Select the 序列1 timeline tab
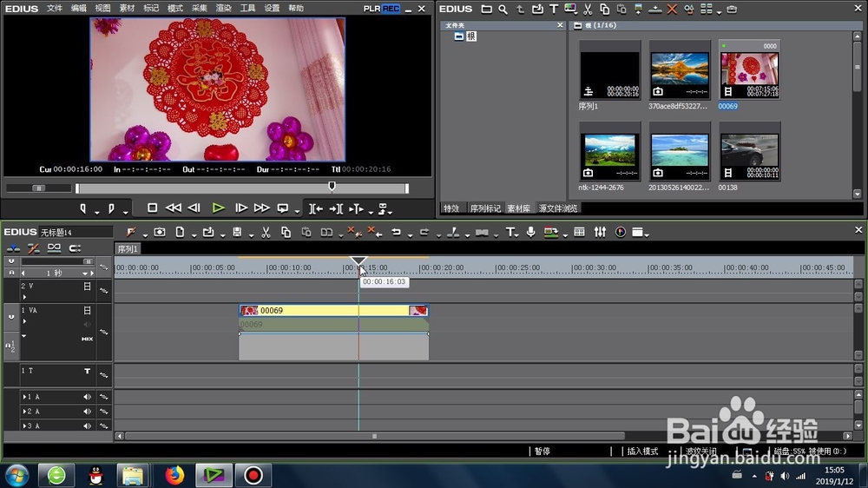 (128, 249)
